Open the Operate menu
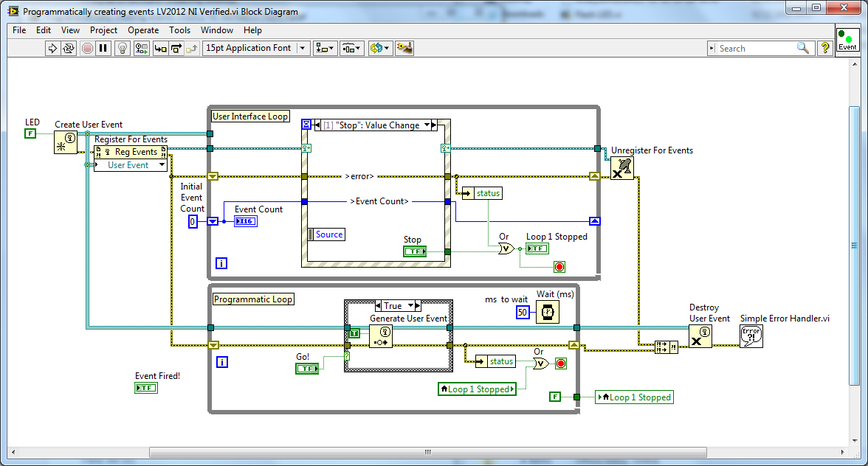The image size is (868, 466). coord(143,30)
